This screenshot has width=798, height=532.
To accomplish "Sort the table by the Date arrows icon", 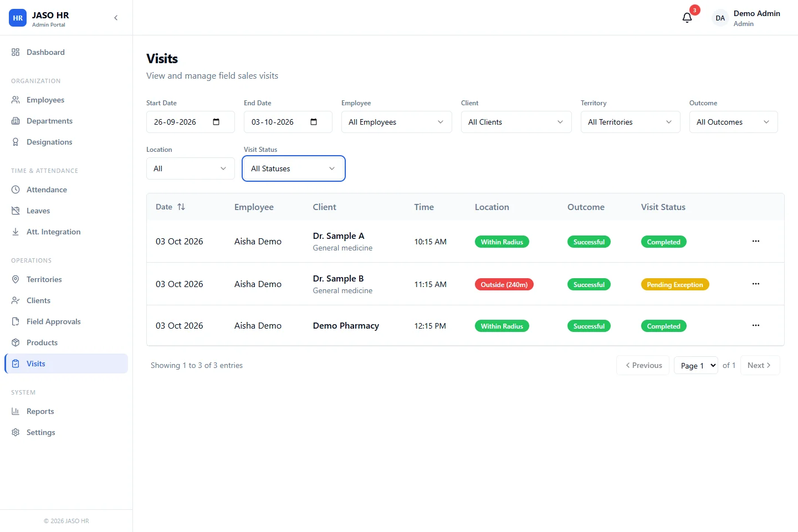I will point(181,207).
